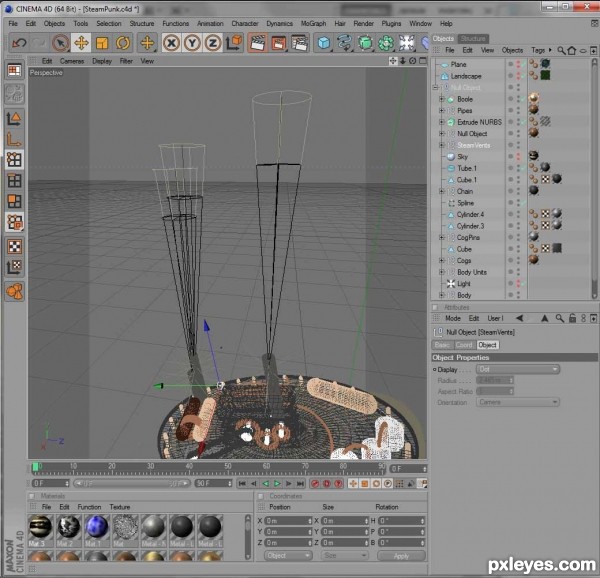600x578 pixels.
Task: Switch the coordinate system icon
Action: 233,43
